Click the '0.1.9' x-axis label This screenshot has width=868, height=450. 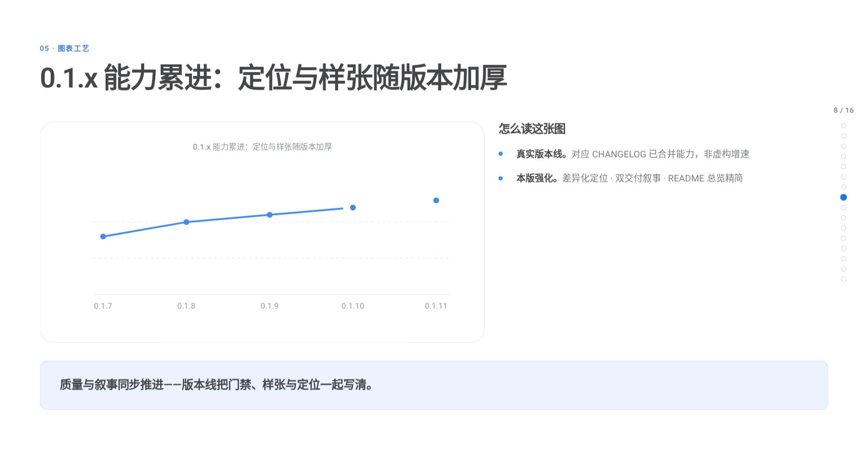click(270, 306)
